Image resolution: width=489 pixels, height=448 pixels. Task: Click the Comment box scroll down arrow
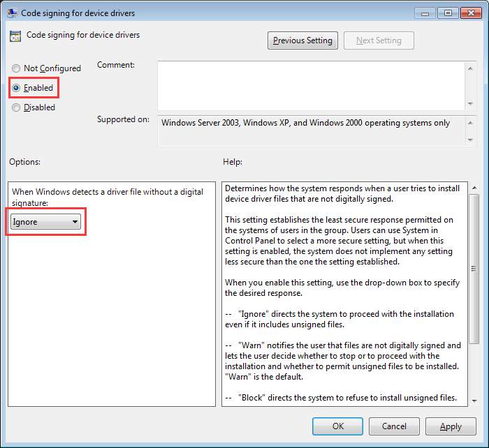pyautogui.click(x=470, y=104)
